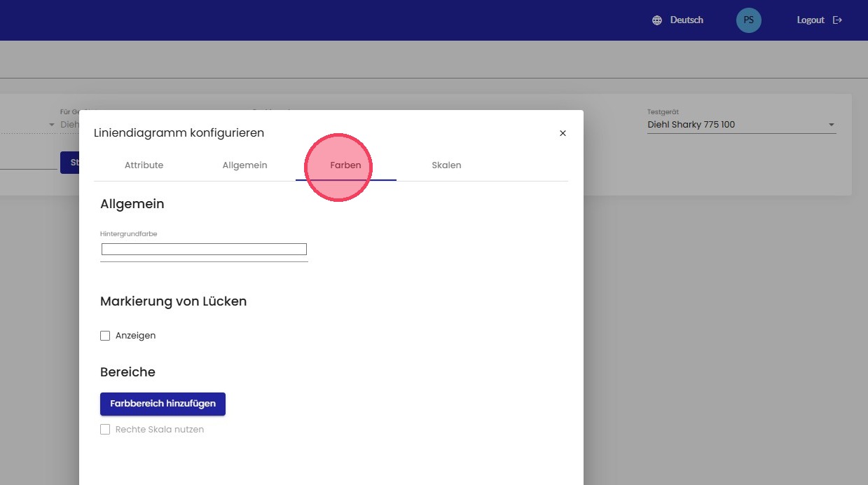Click the underlined input field at left edge
This screenshot has height=485, width=868.
(28, 161)
